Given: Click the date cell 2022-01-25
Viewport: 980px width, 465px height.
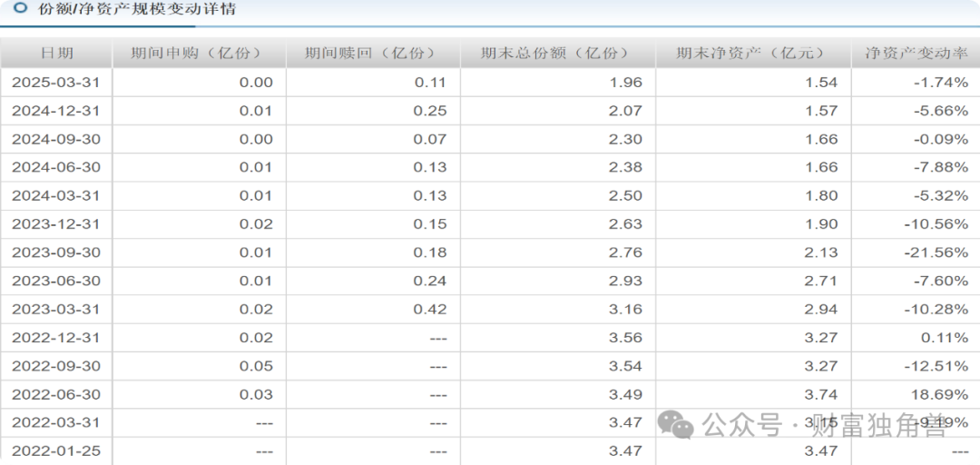Looking at the screenshot, I should coord(56,450).
